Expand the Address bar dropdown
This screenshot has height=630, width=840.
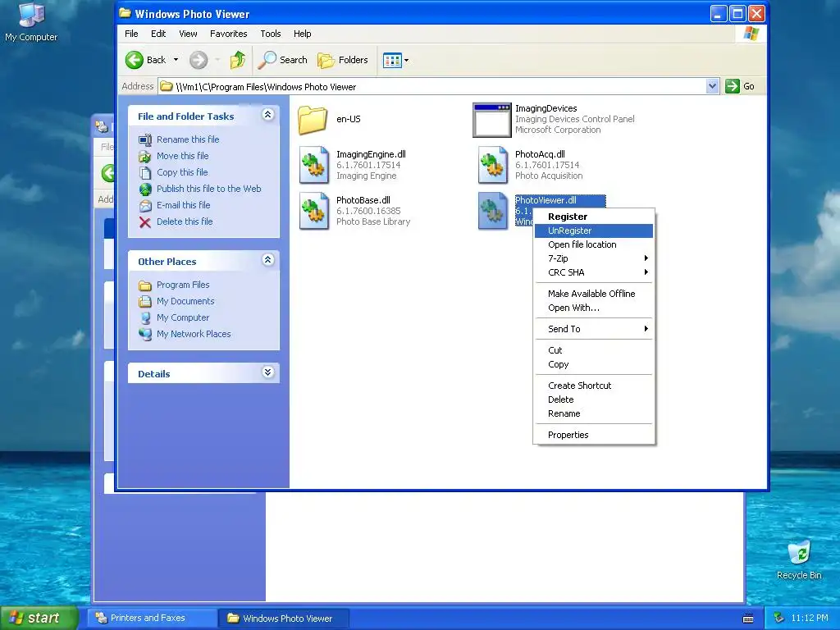[x=712, y=86]
